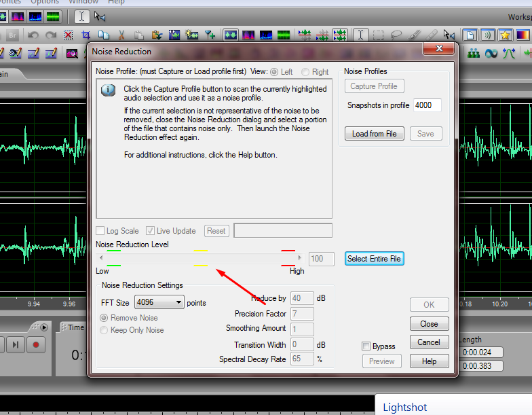Select the Left view radio button
532x415 pixels.
(274, 72)
